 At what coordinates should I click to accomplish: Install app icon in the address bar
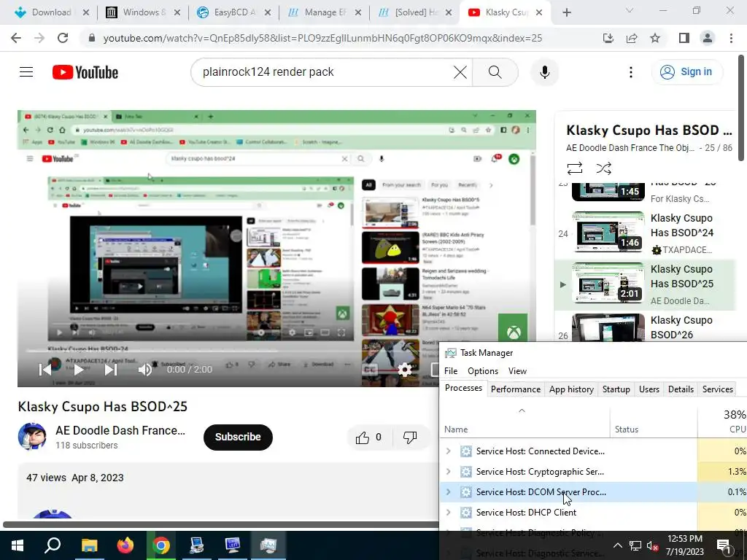(608, 38)
